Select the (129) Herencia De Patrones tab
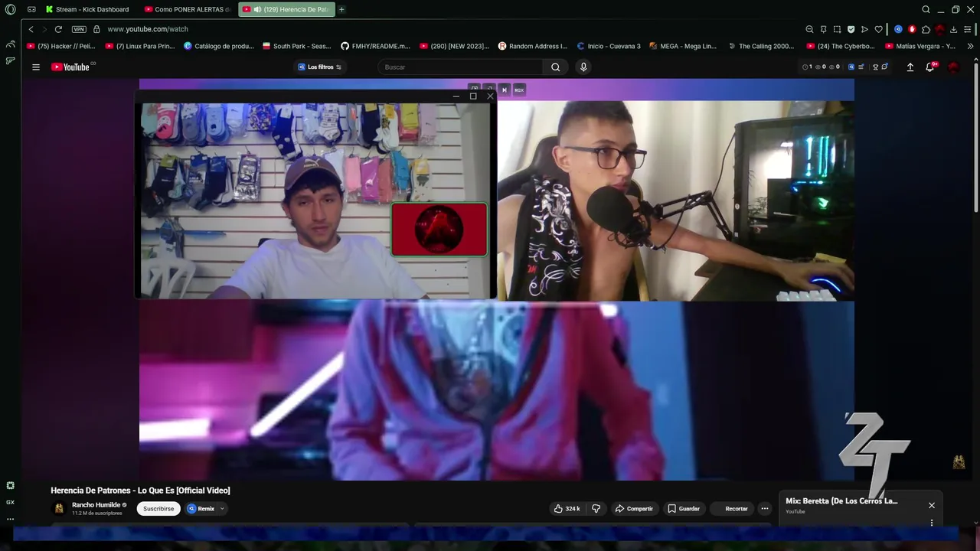 tap(287, 9)
